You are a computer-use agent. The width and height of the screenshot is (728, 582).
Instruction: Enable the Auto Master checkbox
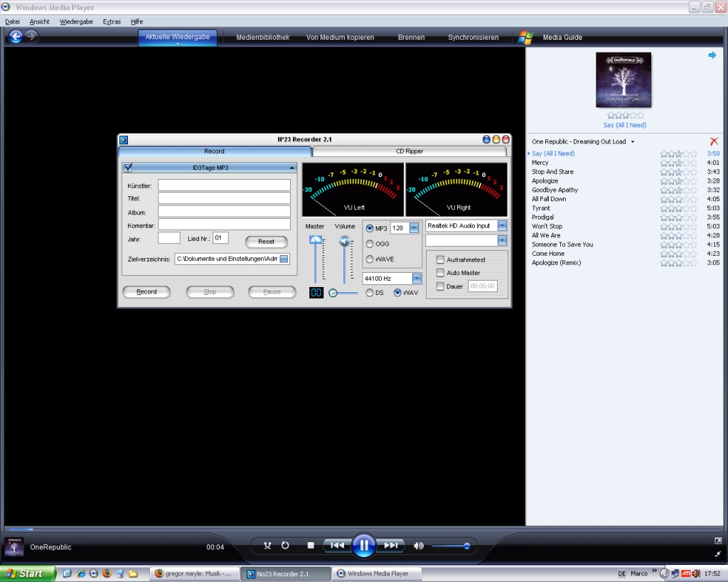(x=440, y=273)
